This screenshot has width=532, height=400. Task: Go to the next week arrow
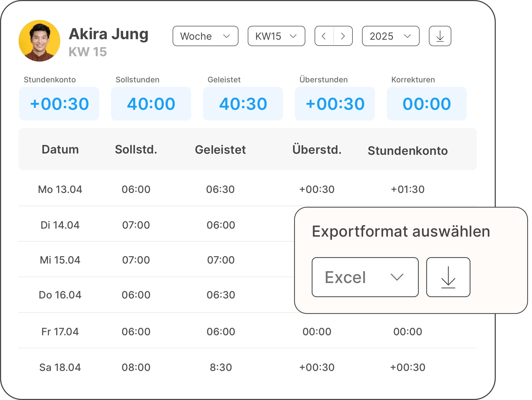343,36
